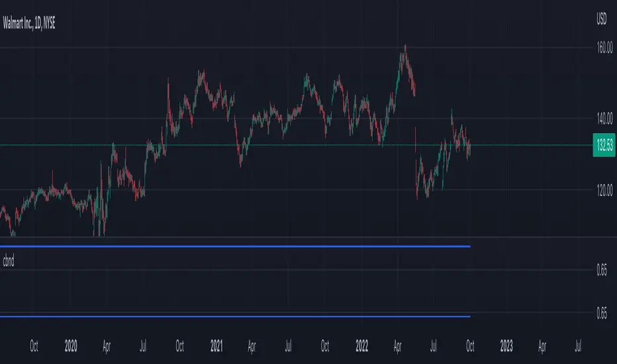Click the Oct label preceding 2020
The height and width of the screenshot is (364, 617).
[34, 346]
